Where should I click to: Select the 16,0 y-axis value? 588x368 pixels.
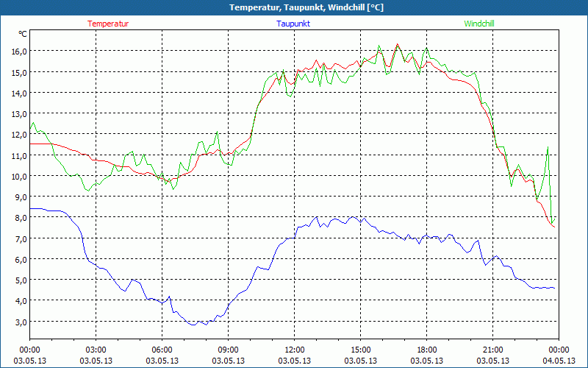(x=19, y=52)
